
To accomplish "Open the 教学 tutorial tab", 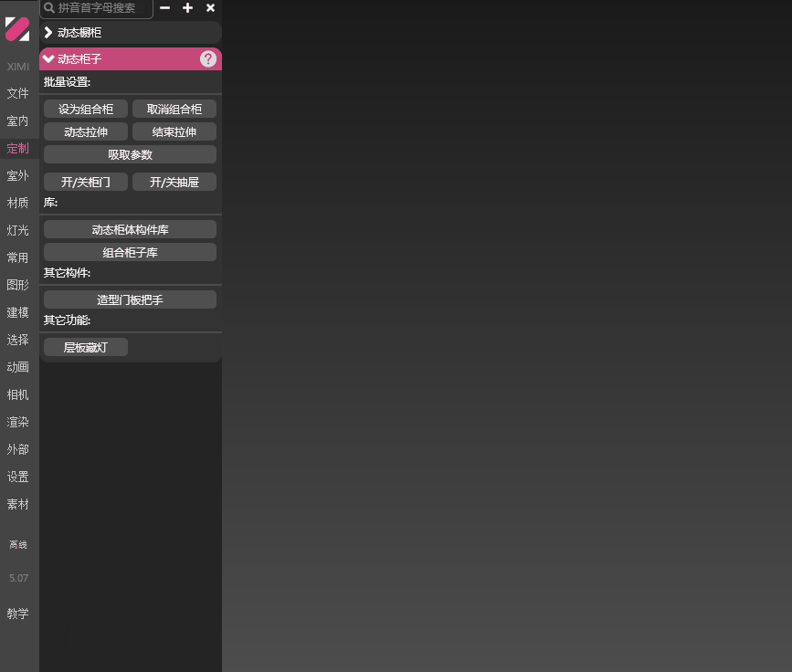I will [x=18, y=613].
